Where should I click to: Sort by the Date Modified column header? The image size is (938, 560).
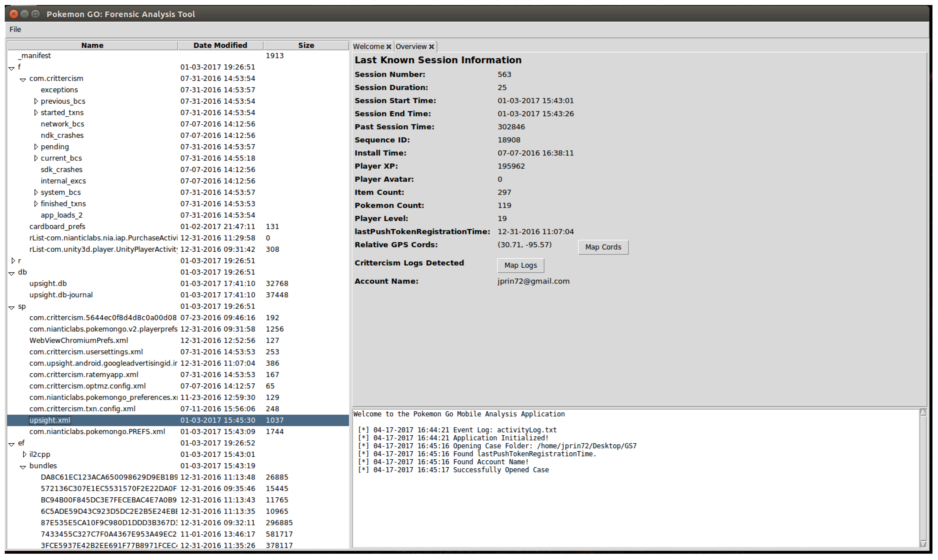(220, 46)
